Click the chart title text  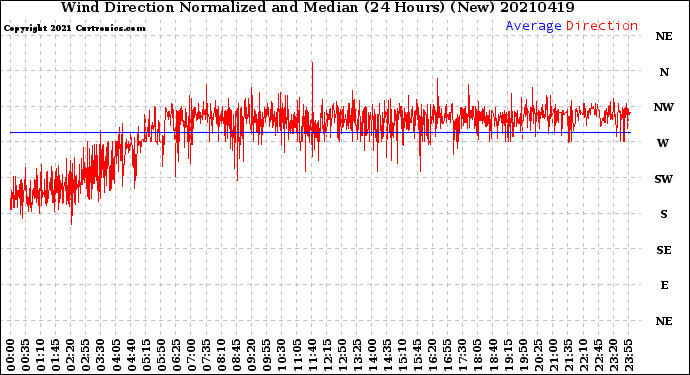(x=317, y=7)
